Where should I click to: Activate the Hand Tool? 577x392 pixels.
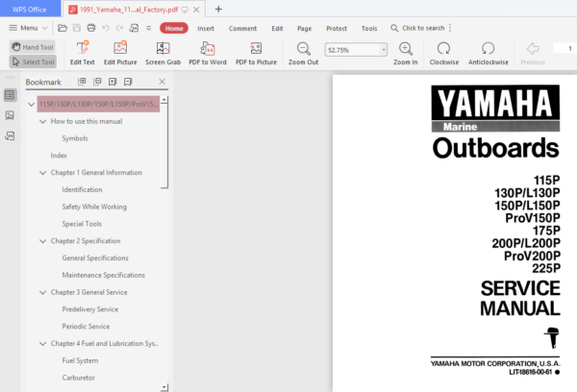point(33,47)
